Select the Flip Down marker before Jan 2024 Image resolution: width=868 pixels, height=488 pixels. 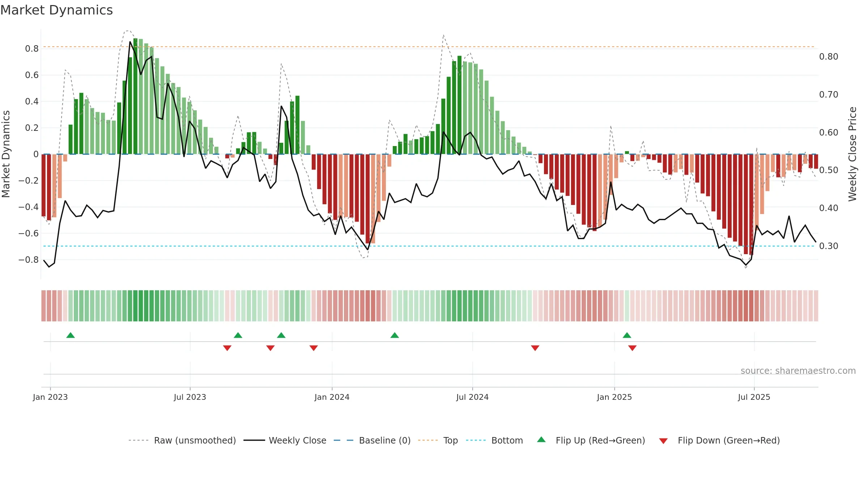tap(314, 348)
